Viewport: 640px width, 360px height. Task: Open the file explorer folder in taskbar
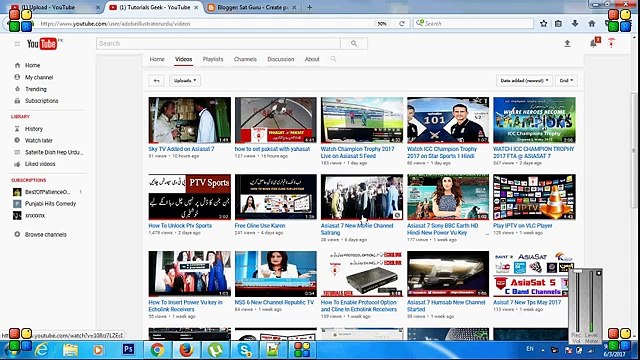(70, 350)
